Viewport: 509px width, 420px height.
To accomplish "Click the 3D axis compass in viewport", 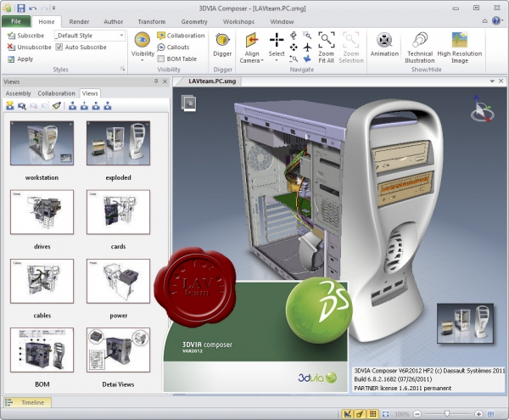I will [481, 109].
